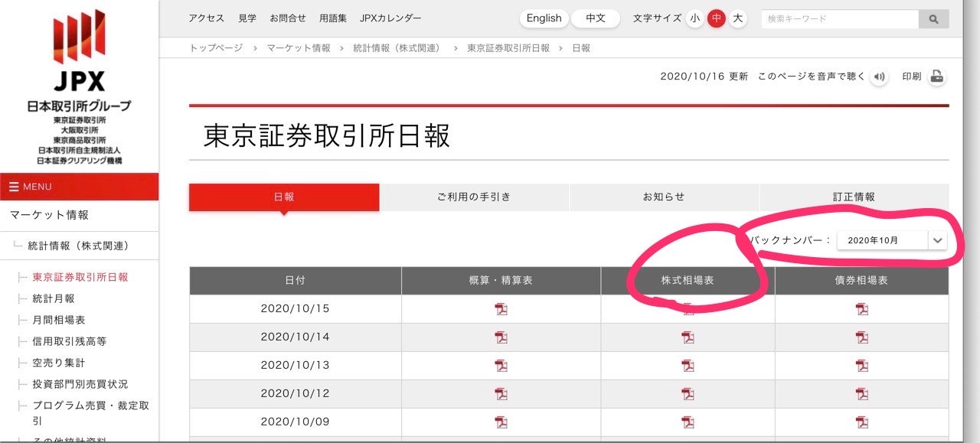The height and width of the screenshot is (443, 980).
Task: Set text size to 小
Action: (694, 18)
